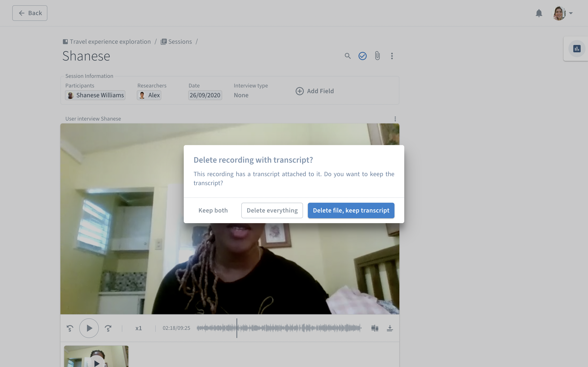Click Add Field button

coord(314,91)
